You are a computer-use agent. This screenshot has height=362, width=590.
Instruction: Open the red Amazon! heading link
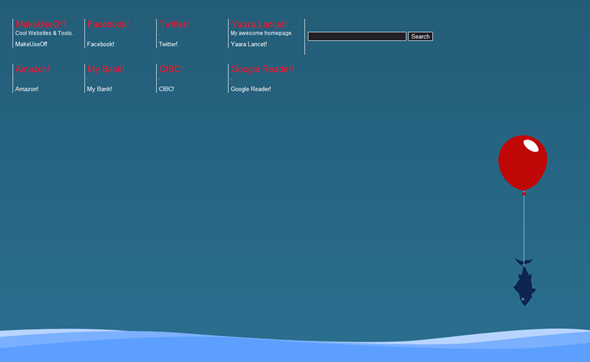point(32,69)
